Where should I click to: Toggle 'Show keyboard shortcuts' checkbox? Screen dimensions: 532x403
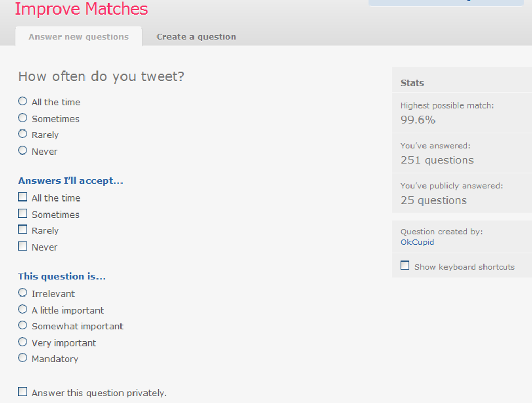(x=405, y=266)
